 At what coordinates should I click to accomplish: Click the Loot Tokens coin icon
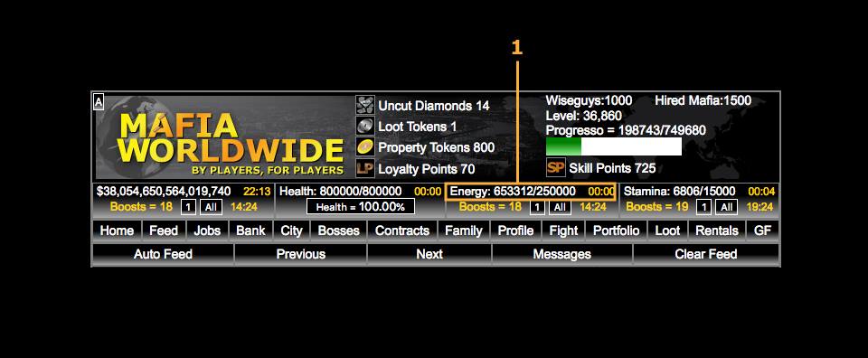point(364,127)
